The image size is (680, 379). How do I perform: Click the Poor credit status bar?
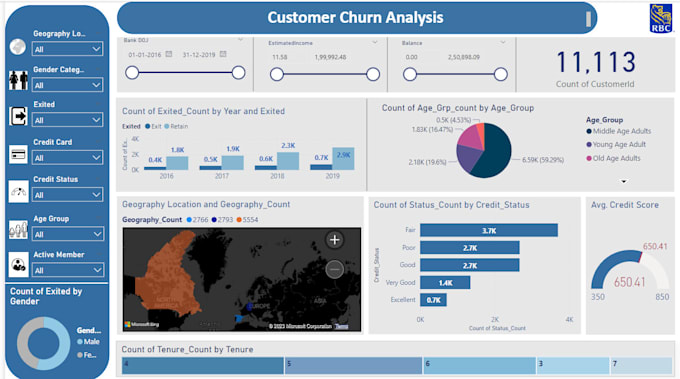click(x=470, y=248)
